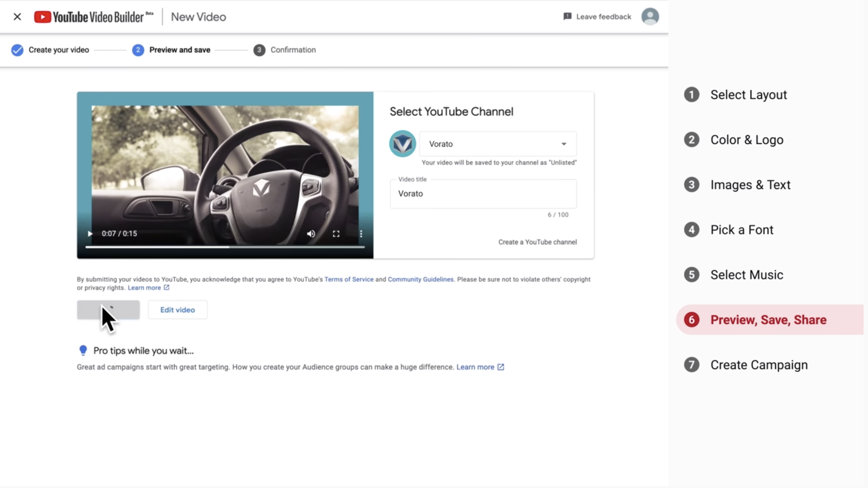Screen dimensions: 868x488
Task: Select step 4 Pick a Font
Action: click(729, 230)
